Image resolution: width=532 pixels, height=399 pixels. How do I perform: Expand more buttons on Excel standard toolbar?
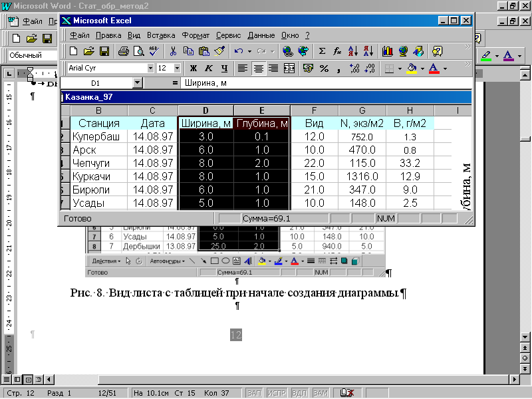coord(467,47)
